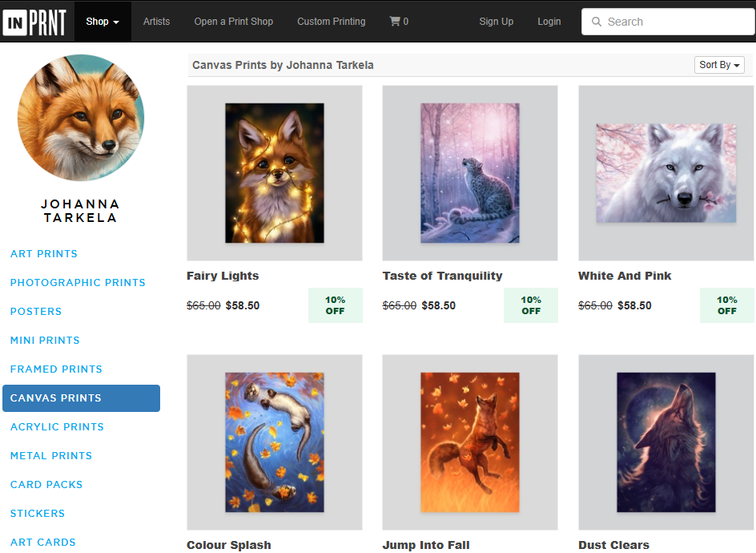756x553 pixels.
Task: Click the Johanna Tarkela artist name
Action: coord(80,211)
